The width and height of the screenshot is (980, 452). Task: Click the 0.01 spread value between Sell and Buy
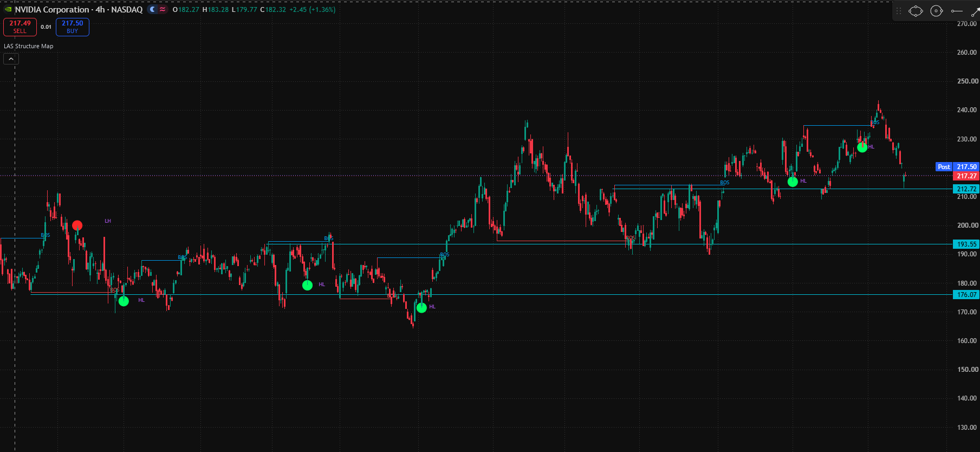click(x=46, y=27)
